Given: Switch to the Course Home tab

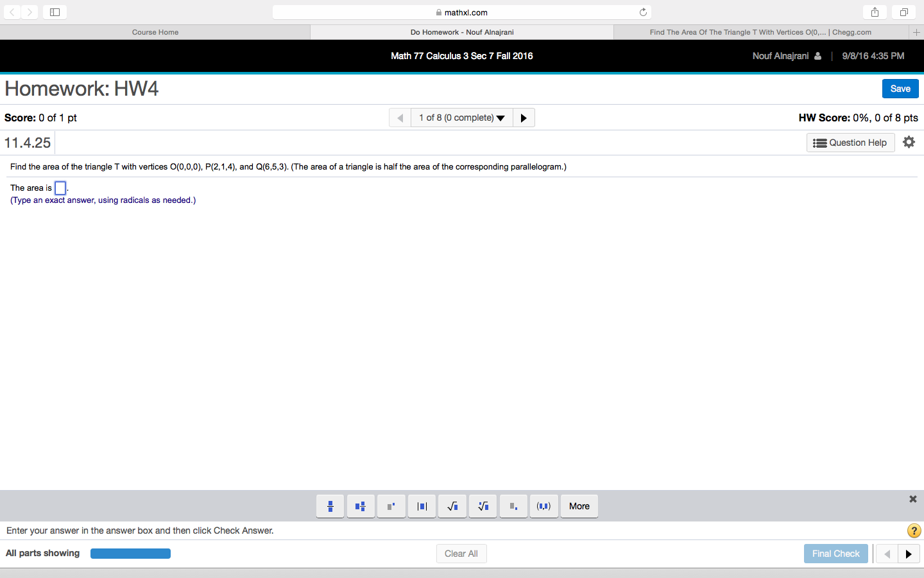Looking at the screenshot, I should pos(155,32).
